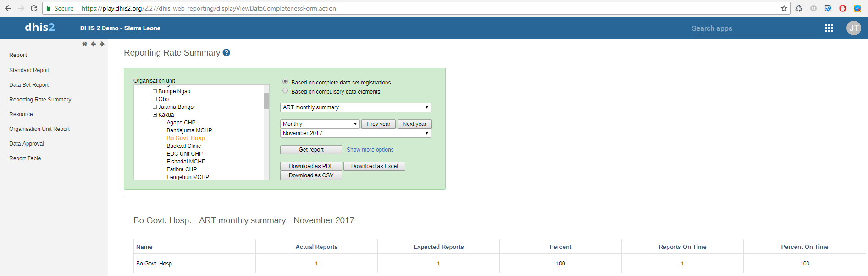The width and height of the screenshot is (868, 276).
Task: Open Standard Report in sidebar
Action: 29,70
